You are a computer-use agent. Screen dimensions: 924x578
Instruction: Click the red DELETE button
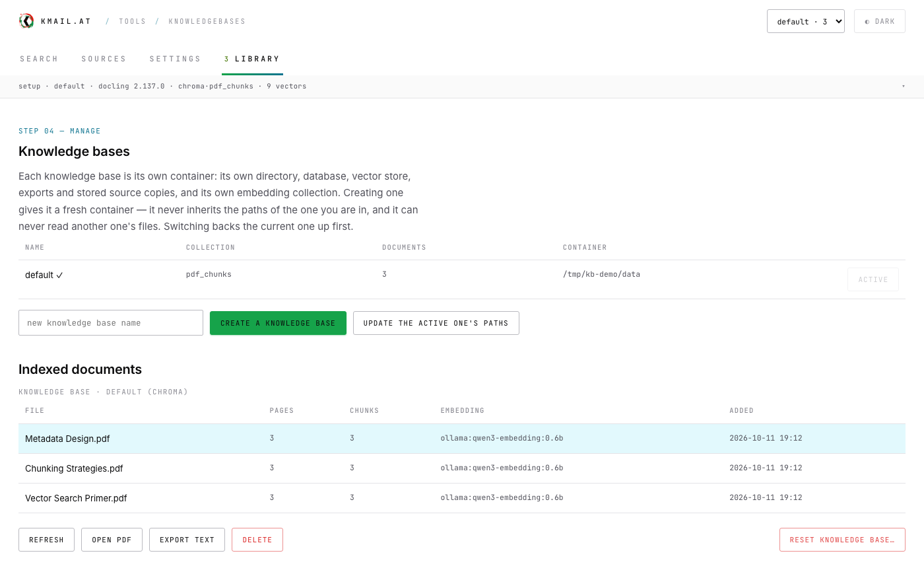point(257,540)
